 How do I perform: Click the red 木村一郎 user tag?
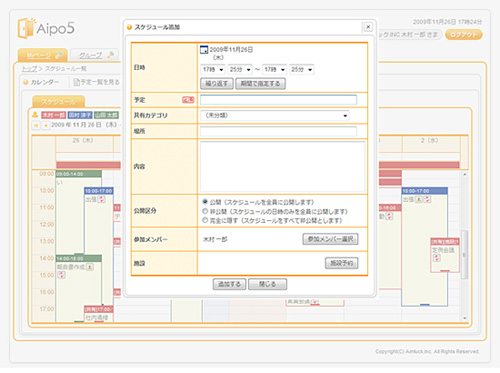click(x=53, y=115)
